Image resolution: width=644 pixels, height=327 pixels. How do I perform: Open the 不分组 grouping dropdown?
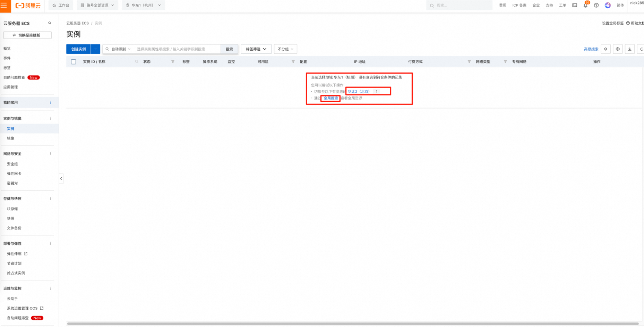coord(285,49)
